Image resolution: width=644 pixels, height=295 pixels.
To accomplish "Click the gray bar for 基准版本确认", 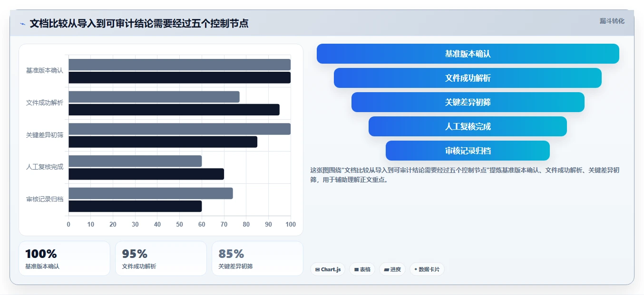I will (179, 65).
